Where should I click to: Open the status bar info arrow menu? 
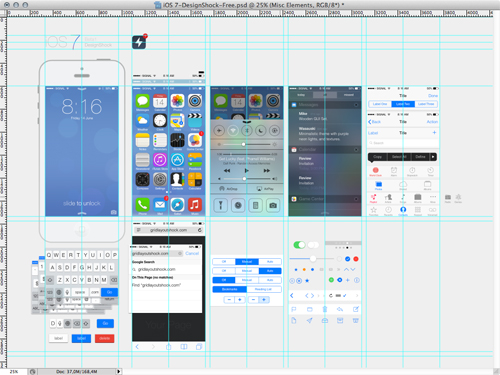tap(118, 371)
